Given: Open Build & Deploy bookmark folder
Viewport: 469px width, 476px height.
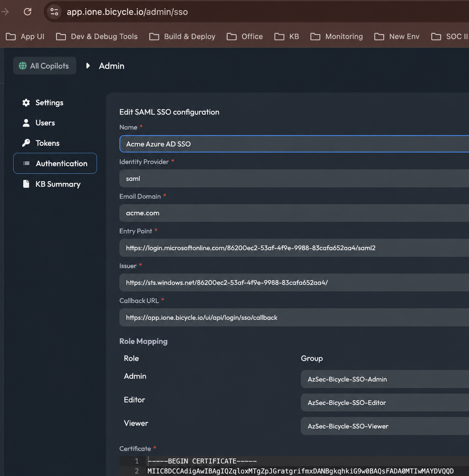Looking at the screenshot, I should point(182,37).
